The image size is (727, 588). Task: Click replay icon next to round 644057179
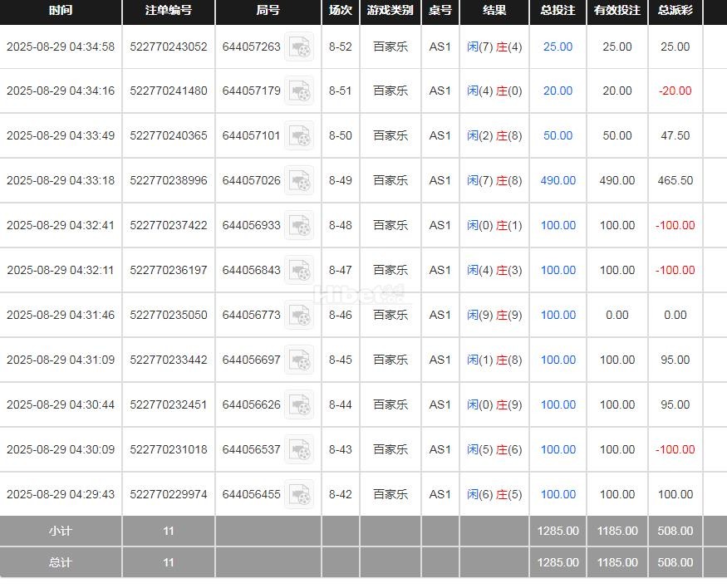(x=300, y=91)
